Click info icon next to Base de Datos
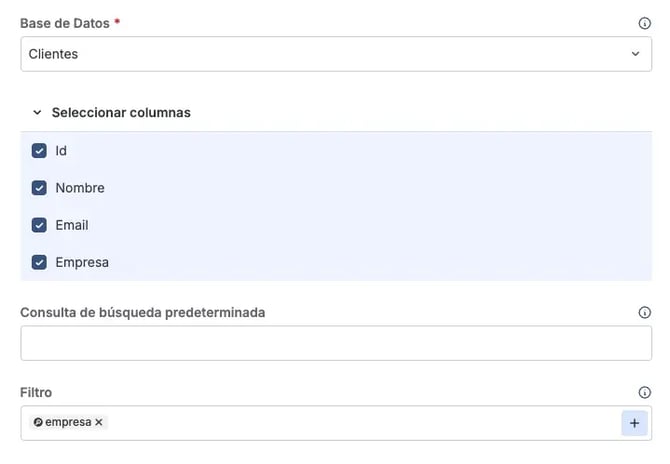The width and height of the screenshot is (670, 464). [644, 23]
